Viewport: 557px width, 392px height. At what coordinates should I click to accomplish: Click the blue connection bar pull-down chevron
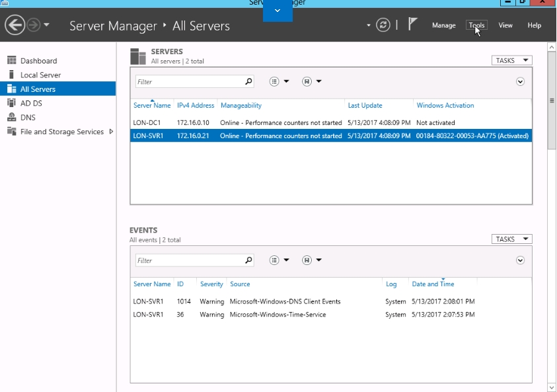278,11
